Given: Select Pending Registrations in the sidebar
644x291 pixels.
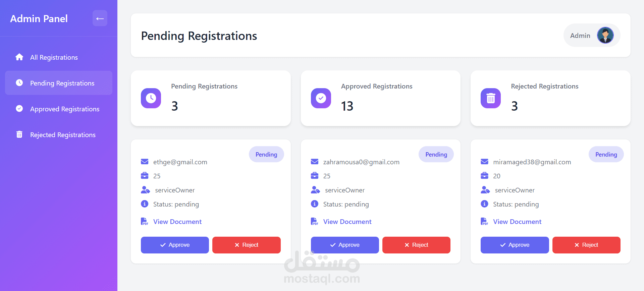Looking at the screenshot, I should click(59, 83).
